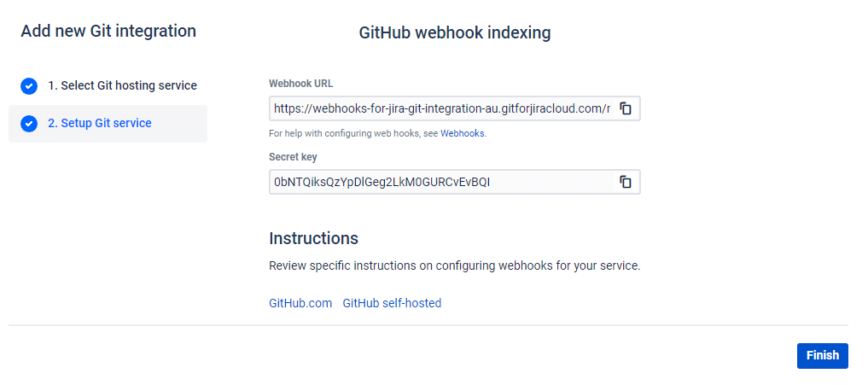Copy the Webhook URL to clipboard

click(626, 108)
